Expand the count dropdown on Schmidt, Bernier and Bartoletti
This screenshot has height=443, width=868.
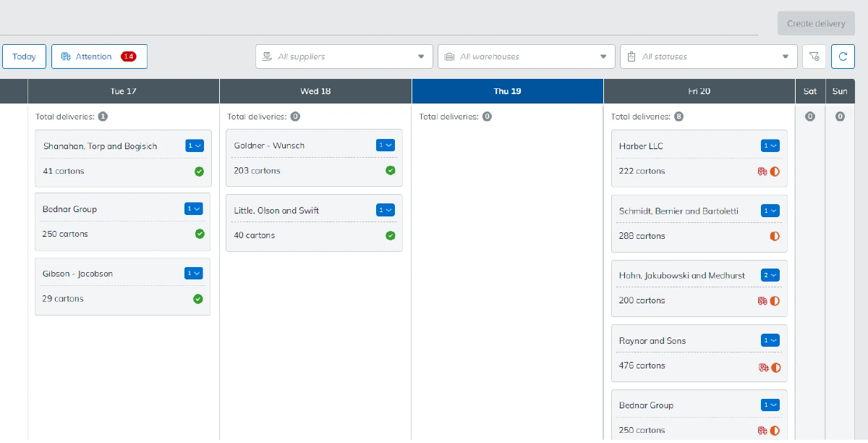point(770,211)
